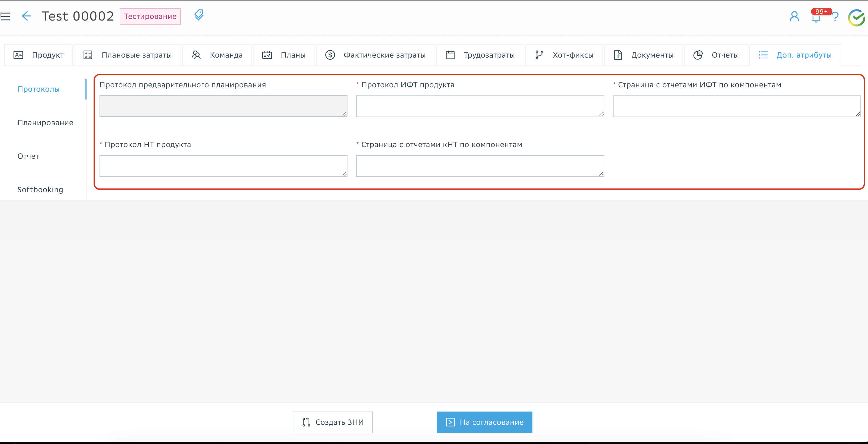868x444 pixels.
Task: Select the Команда tab
Action: 217,55
